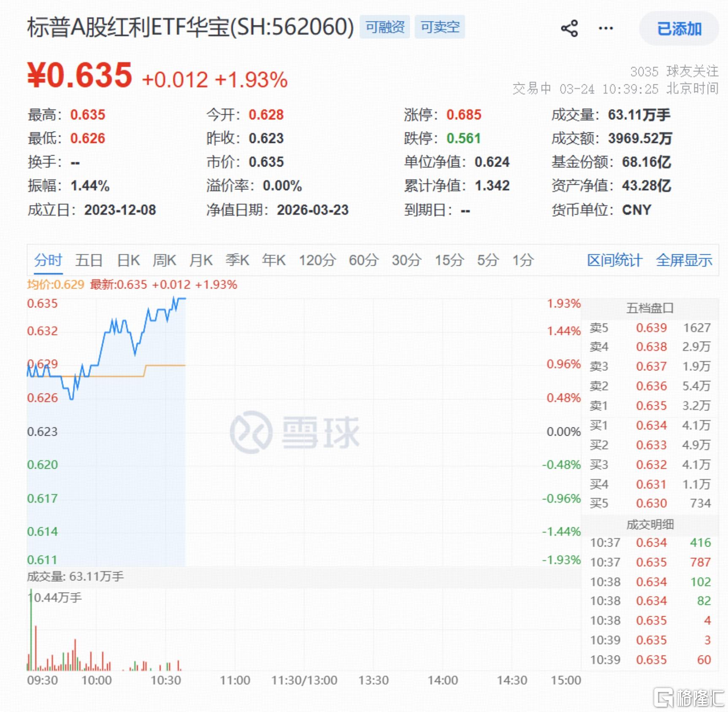This screenshot has height=712, width=728.
Task: Click the 成立日 2023-12-08 value
Action: pos(120,210)
